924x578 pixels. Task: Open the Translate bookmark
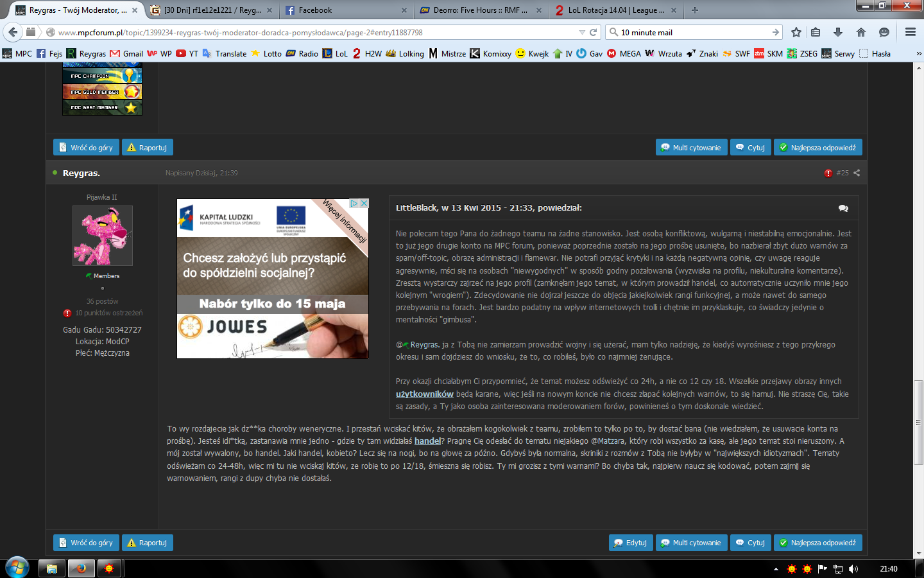(225, 54)
